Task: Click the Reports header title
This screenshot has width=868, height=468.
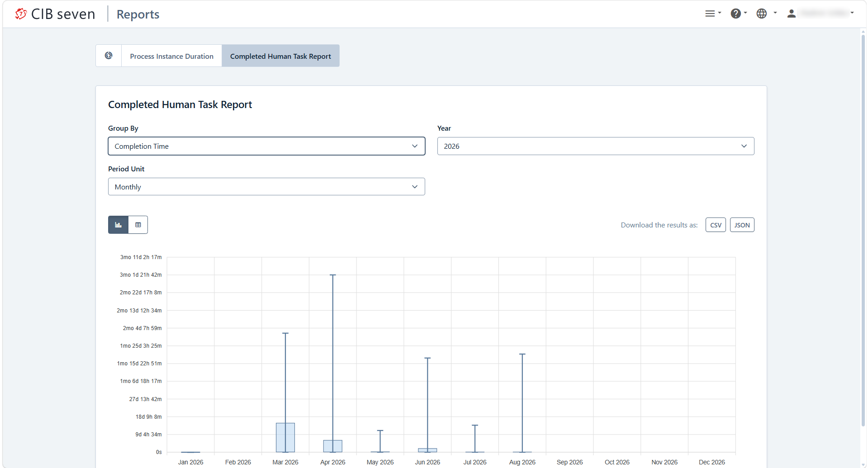Action: point(138,14)
